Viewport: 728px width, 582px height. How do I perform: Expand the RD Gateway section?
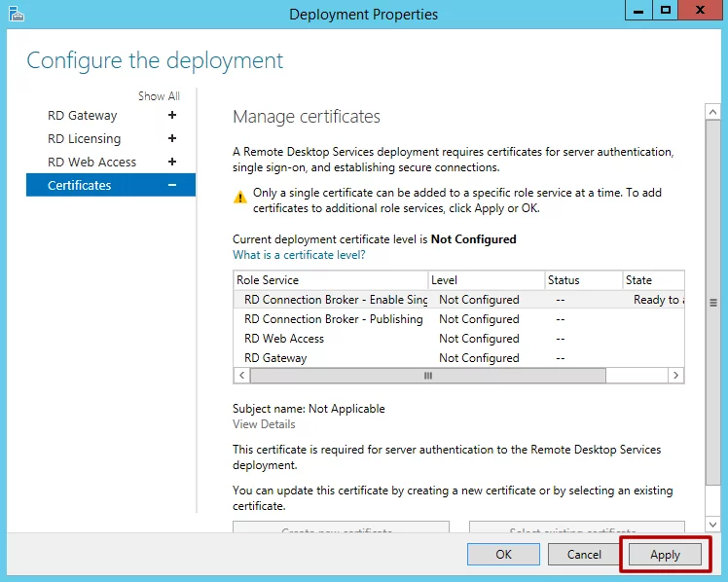tap(172, 116)
